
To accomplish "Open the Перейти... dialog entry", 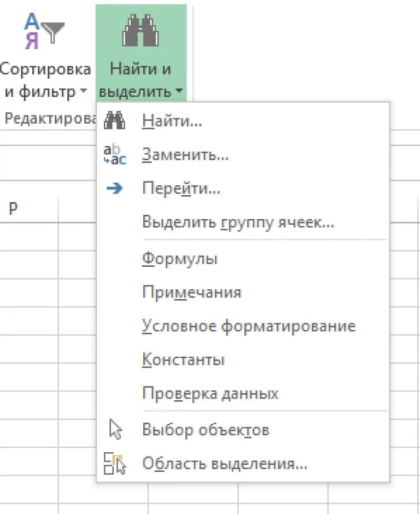I will tap(243, 188).
